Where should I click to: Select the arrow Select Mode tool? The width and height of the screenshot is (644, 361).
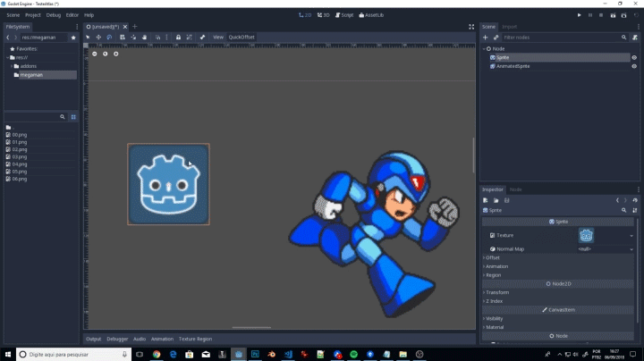(88, 38)
